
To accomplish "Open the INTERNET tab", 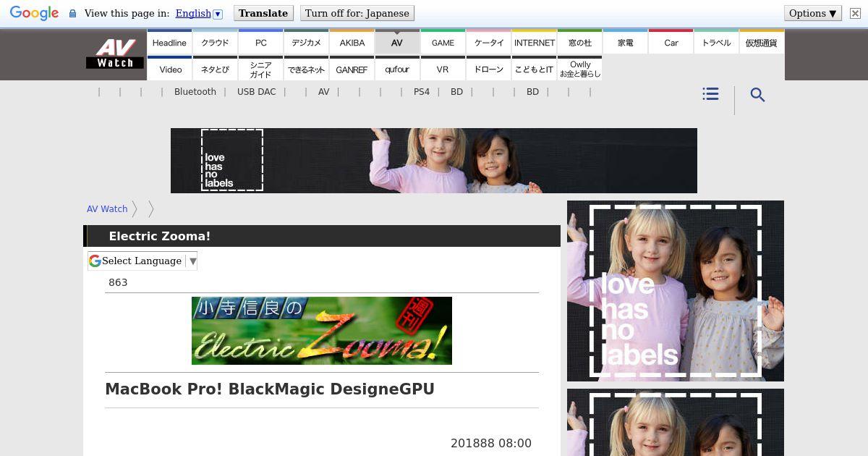I will click(x=535, y=42).
